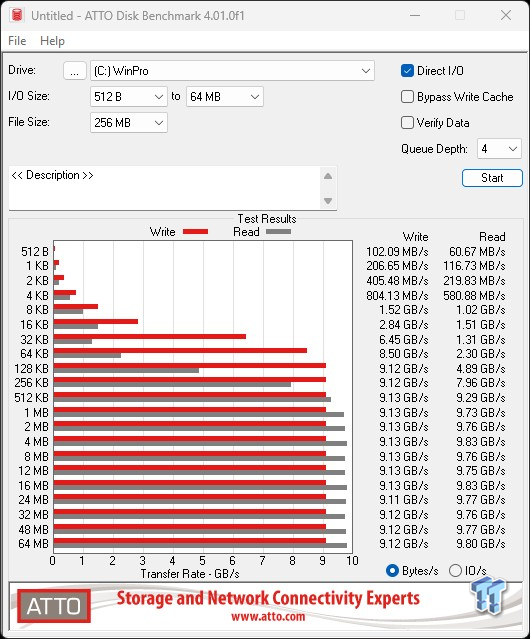Click the 256 KB read value 7.96 GB/s
Image resolution: width=530 pixels, height=639 pixels.
coord(481,383)
